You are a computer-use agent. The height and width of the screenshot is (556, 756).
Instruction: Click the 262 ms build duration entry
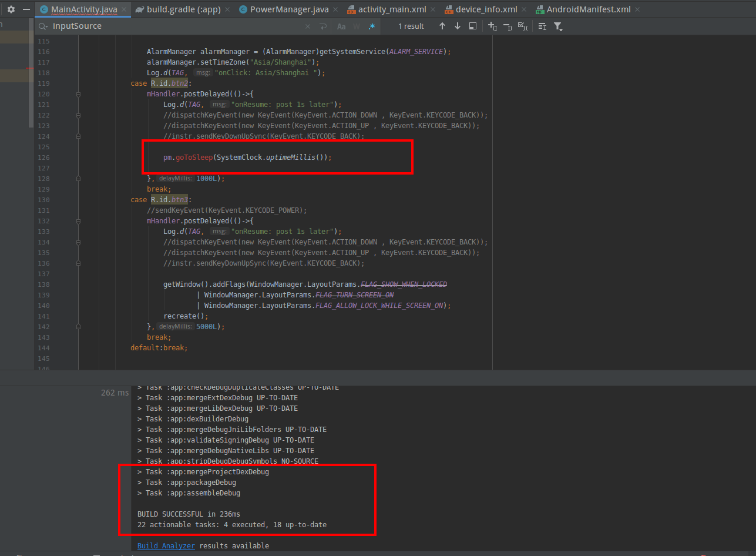pos(115,393)
